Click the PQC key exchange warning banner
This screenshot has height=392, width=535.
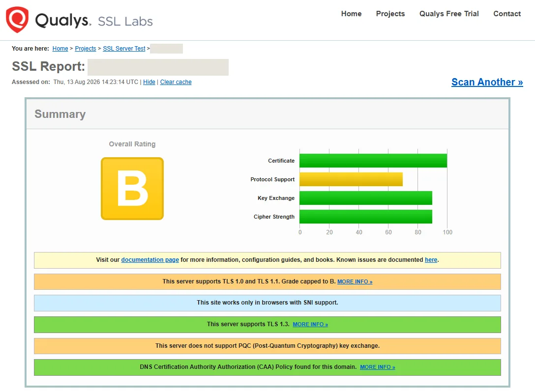tap(267, 346)
